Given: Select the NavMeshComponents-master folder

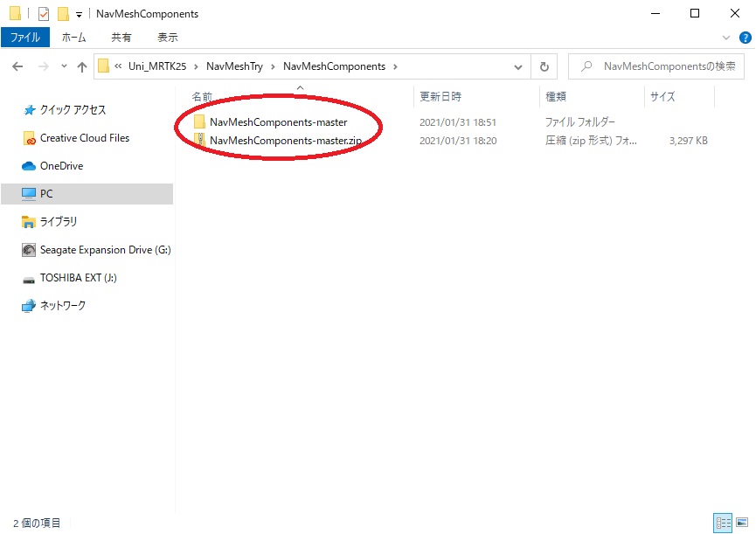Looking at the screenshot, I should (278, 122).
